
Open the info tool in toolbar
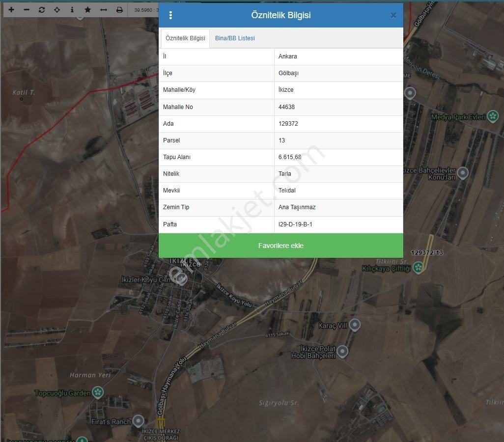(72, 10)
